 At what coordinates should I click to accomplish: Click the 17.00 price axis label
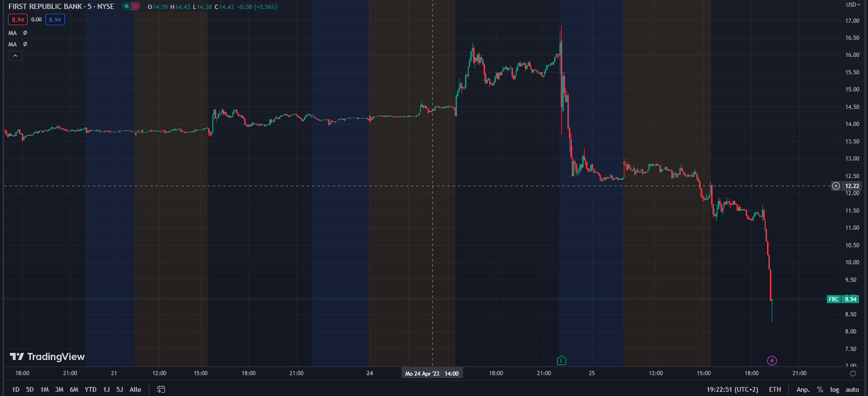[x=852, y=21]
